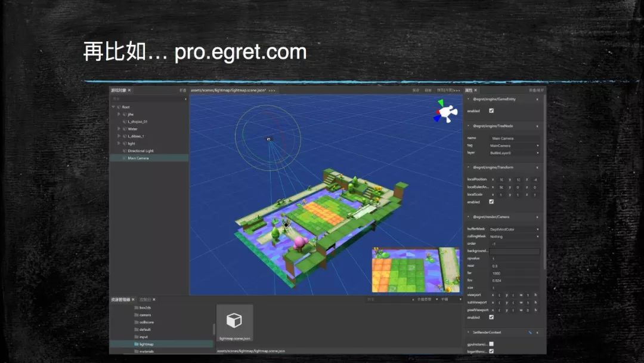Click the box2ds folder icon

(x=137, y=307)
